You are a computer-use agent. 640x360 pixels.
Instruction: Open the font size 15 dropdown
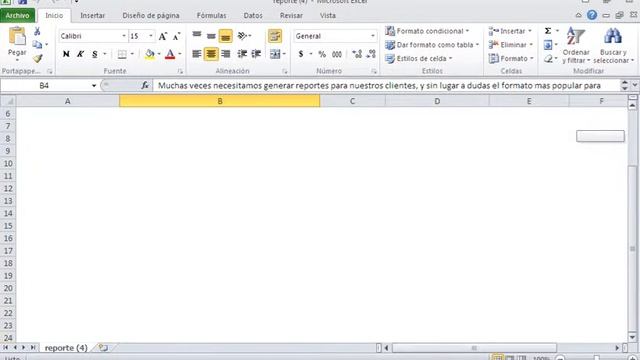[x=151, y=36]
